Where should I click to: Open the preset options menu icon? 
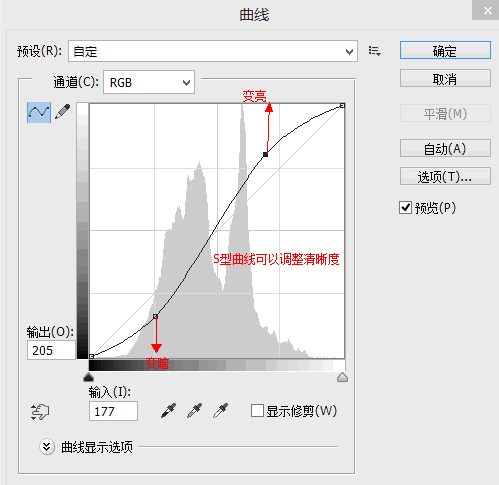tap(374, 51)
